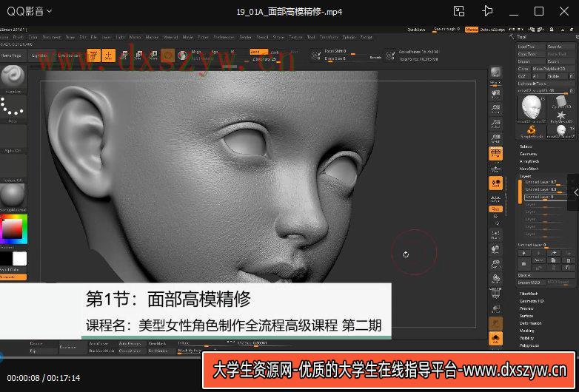This screenshot has width=579, height=392.
Task: Open the Home Page button
Action: click(x=11, y=55)
